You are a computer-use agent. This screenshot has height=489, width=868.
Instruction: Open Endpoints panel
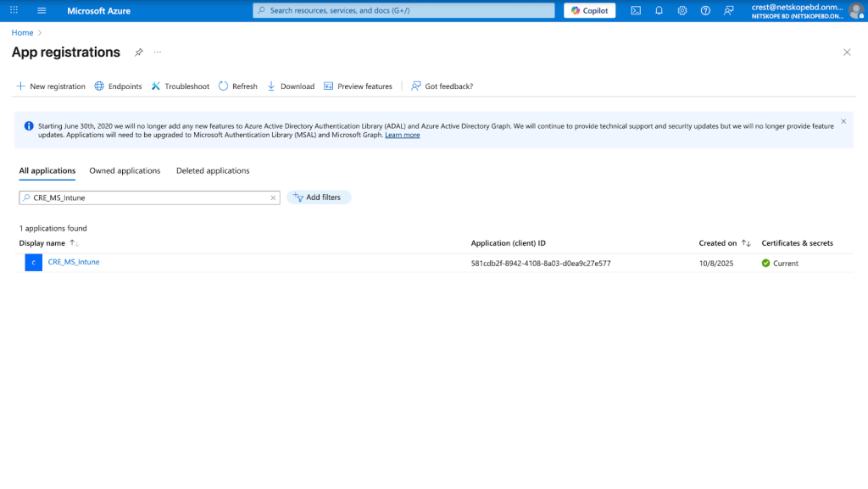click(x=118, y=86)
